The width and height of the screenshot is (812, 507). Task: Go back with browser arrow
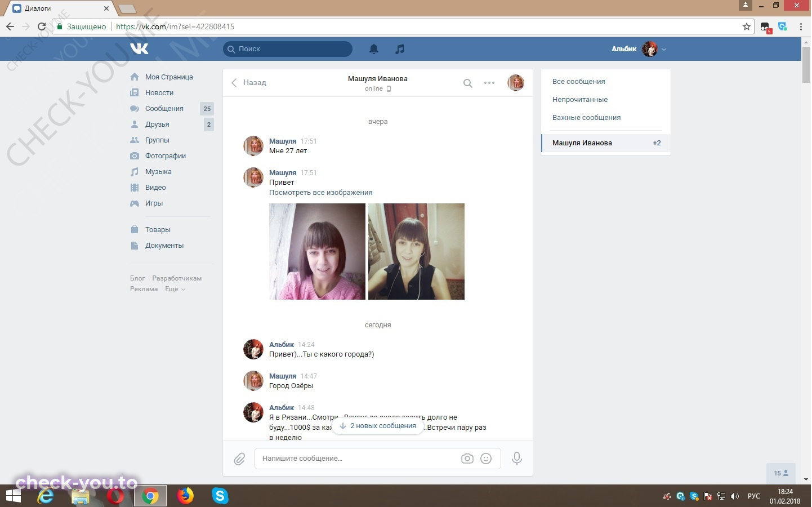point(10,26)
